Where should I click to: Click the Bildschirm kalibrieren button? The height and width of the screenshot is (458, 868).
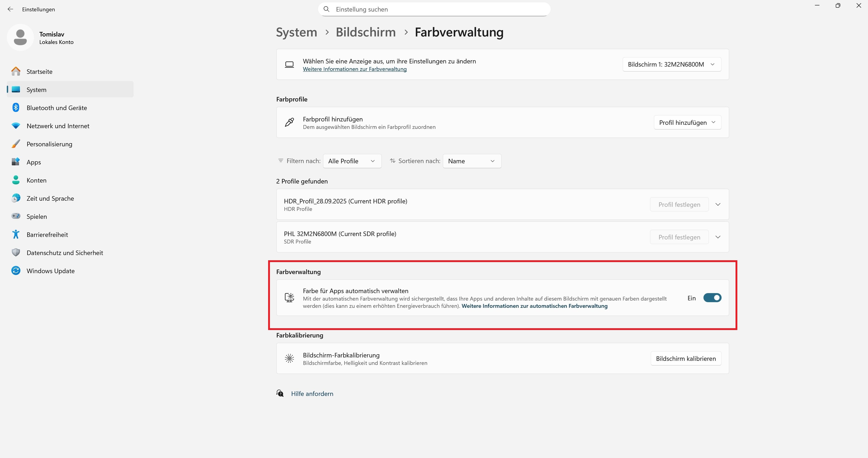point(685,359)
